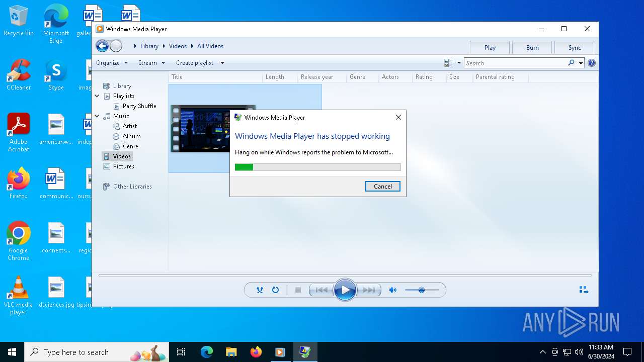Select Library in the navigation tree
The height and width of the screenshot is (362, 644).
pos(122,86)
